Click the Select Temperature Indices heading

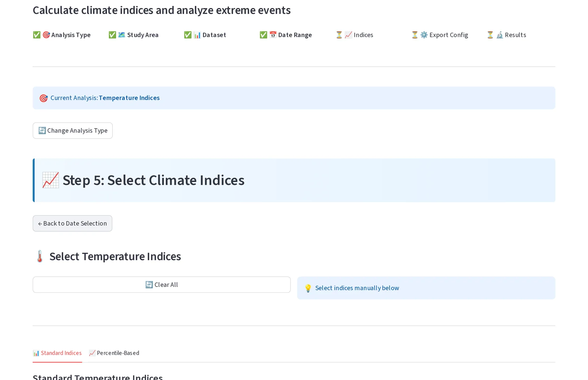(x=115, y=256)
